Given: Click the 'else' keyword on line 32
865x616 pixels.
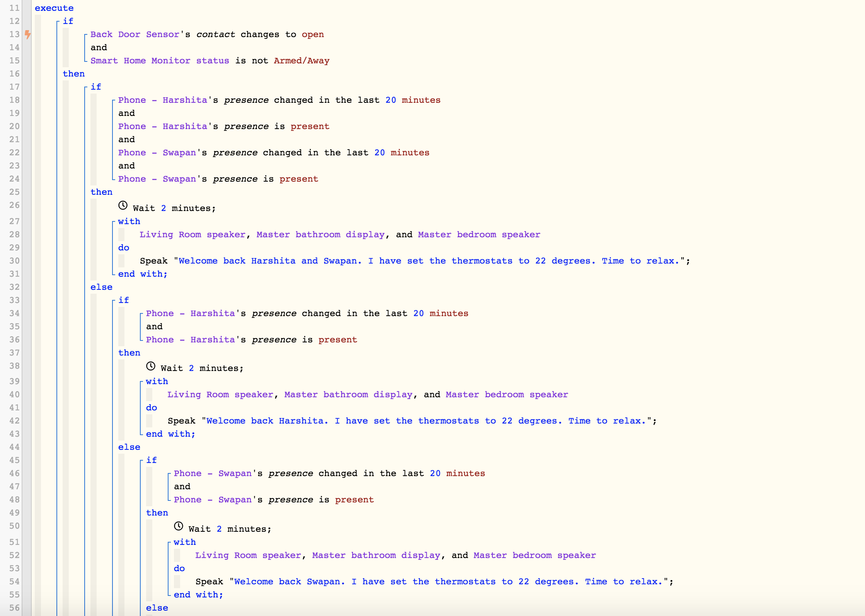Looking at the screenshot, I should point(102,287).
